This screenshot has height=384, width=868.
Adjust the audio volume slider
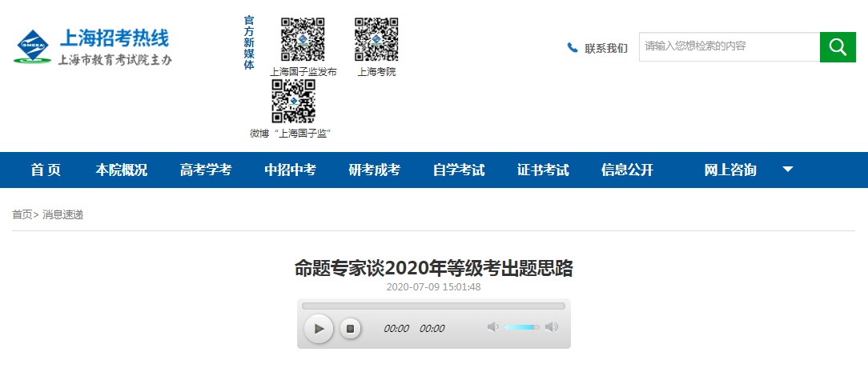tap(521, 326)
